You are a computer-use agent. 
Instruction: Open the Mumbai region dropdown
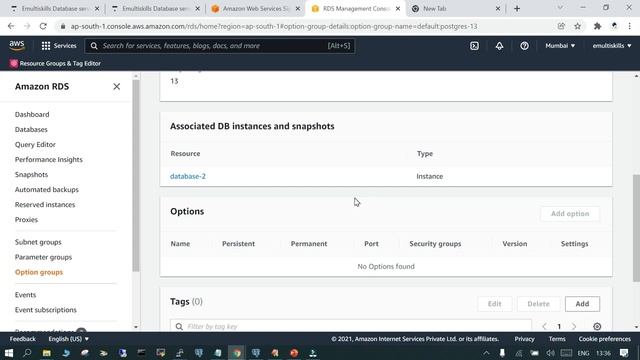point(560,46)
